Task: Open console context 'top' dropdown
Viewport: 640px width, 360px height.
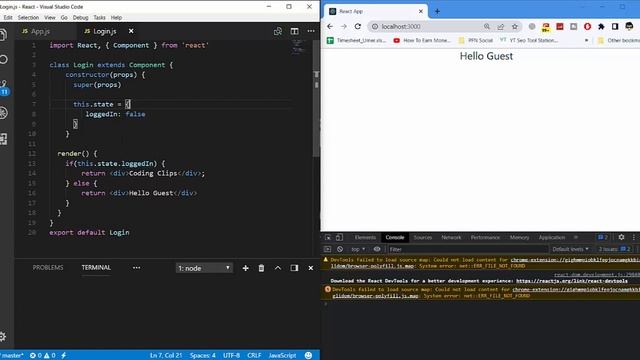Action: click(358, 249)
